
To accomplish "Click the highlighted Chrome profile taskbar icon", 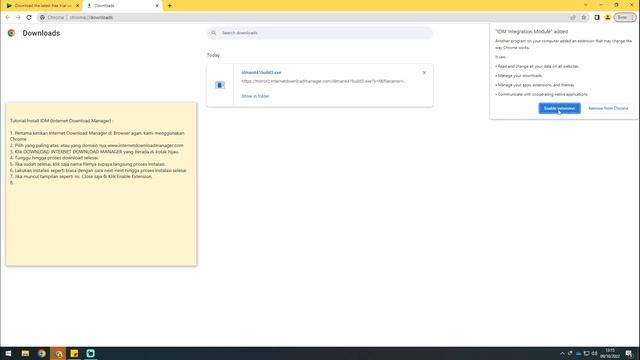I will [58, 353].
